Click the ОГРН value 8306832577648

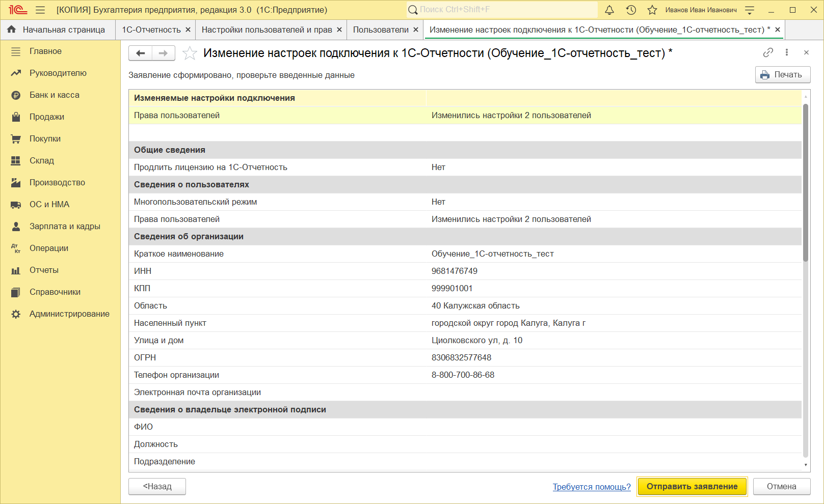coord(462,358)
